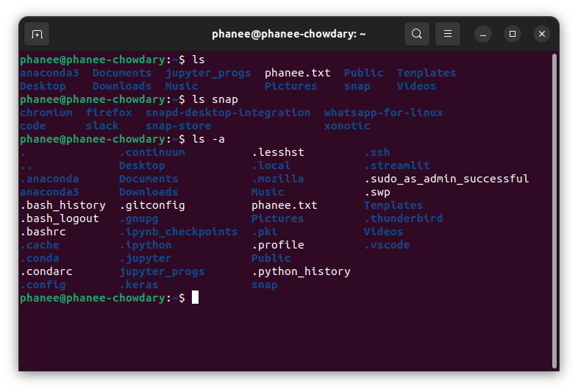Click the .lesshst file name

277,152
